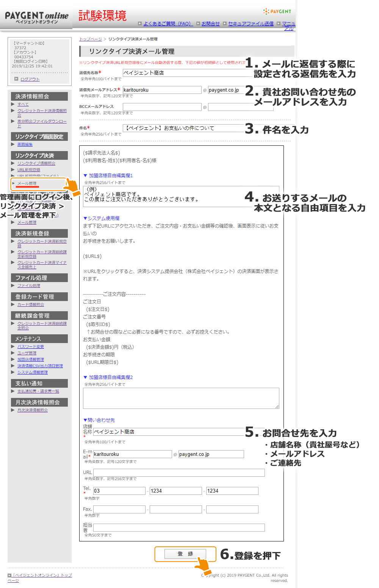
Task: Open クレジットカード決済継続課金新規登録 in the sidebar
Action: 42,254
